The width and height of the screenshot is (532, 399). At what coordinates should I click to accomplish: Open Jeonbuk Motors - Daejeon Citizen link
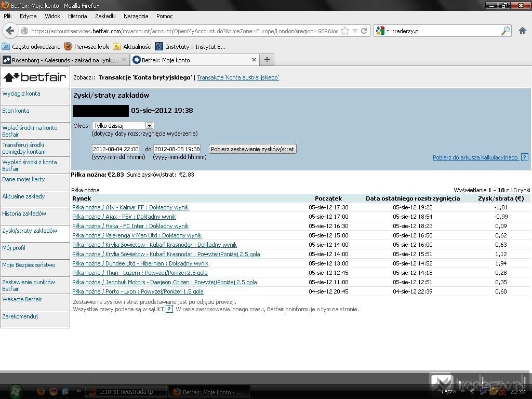(x=165, y=282)
